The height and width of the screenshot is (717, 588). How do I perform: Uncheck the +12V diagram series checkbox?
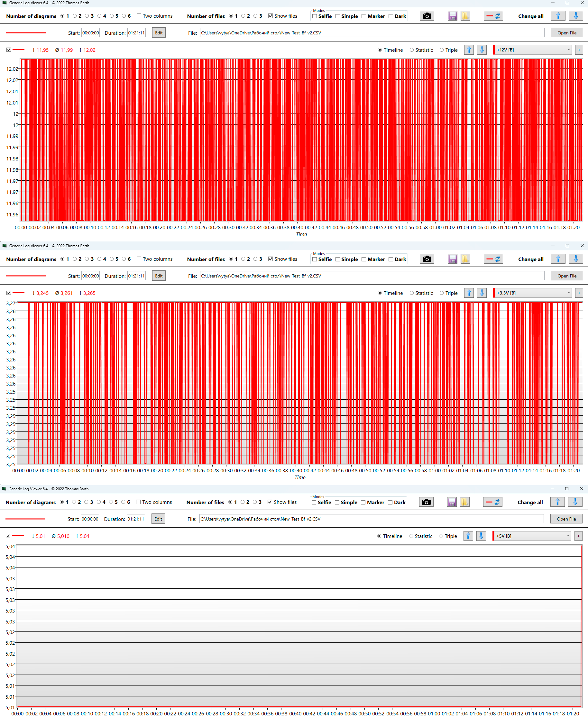point(9,50)
